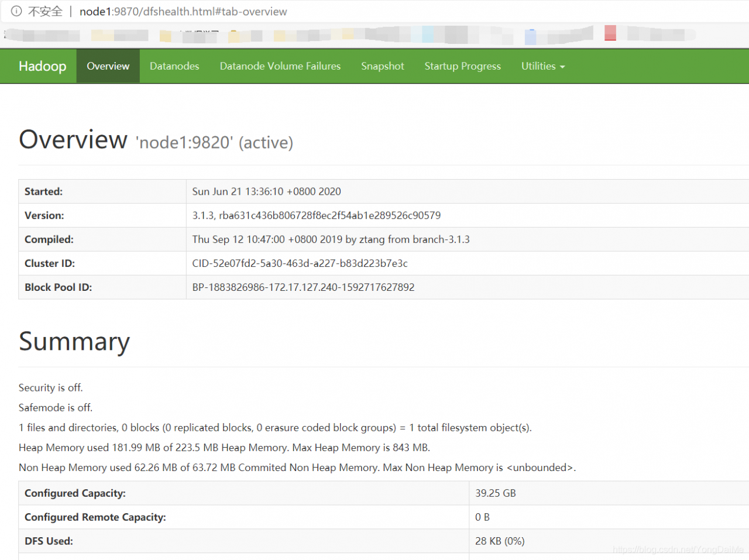
Task: Click the Started: row label
Action: [x=43, y=191]
